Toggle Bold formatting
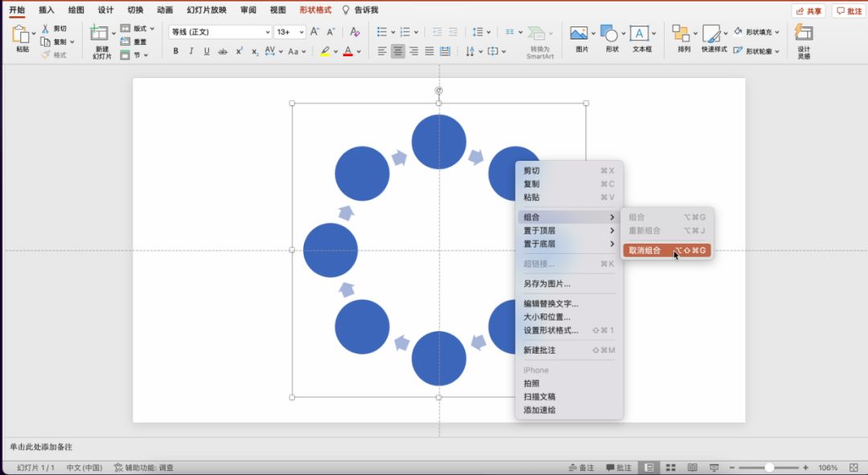This screenshot has width=868, height=475. pyautogui.click(x=175, y=51)
